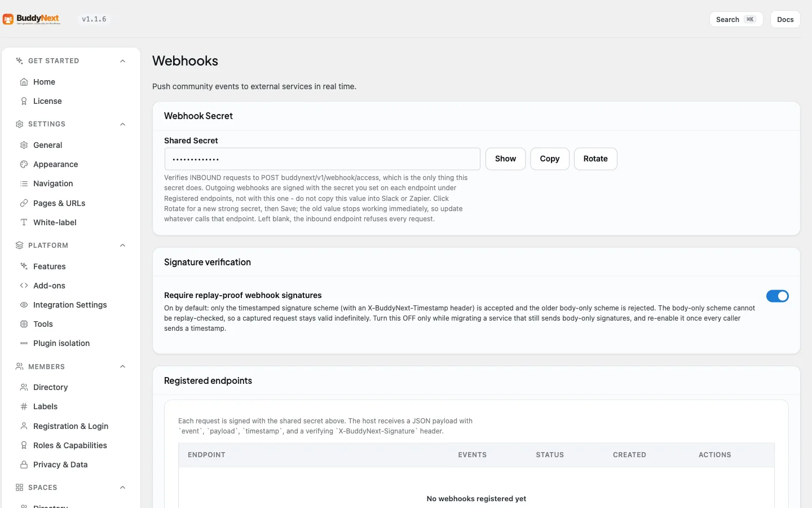812x508 pixels.
Task: Click the Labels hash icon
Action: pyautogui.click(x=24, y=406)
